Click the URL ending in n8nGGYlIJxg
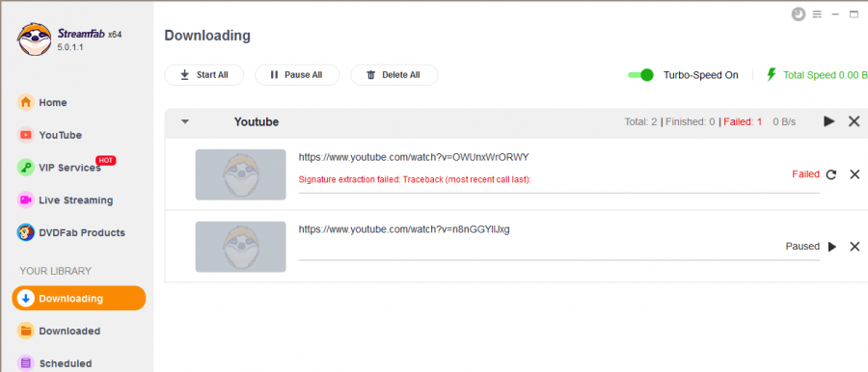This screenshot has height=372, width=868. pos(404,229)
